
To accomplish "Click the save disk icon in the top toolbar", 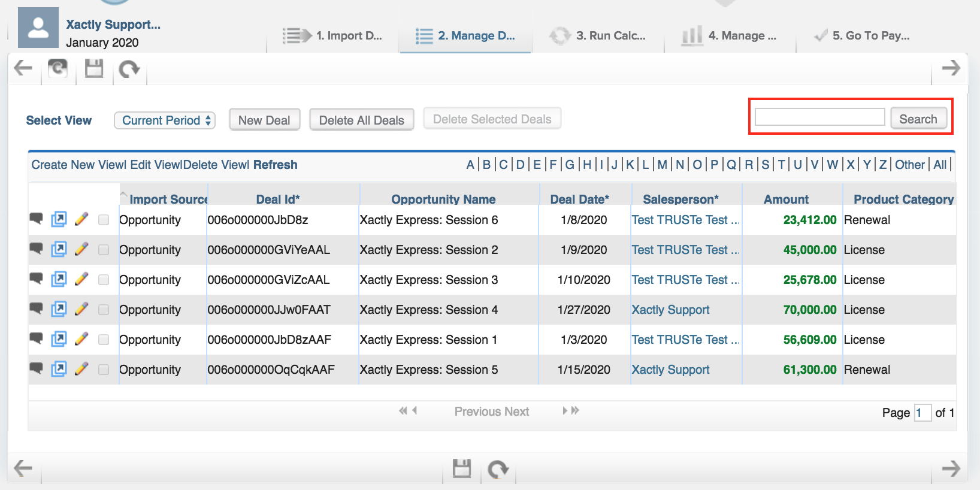I will (94, 68).
